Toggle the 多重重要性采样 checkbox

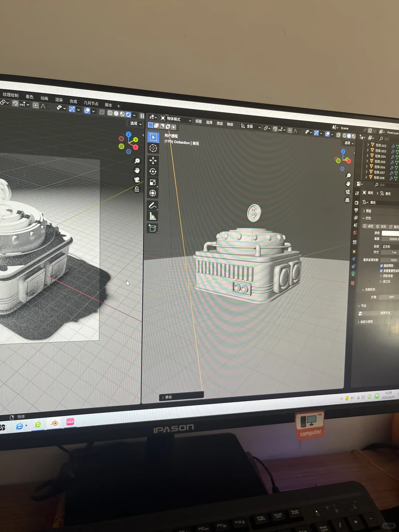[381, 271]
